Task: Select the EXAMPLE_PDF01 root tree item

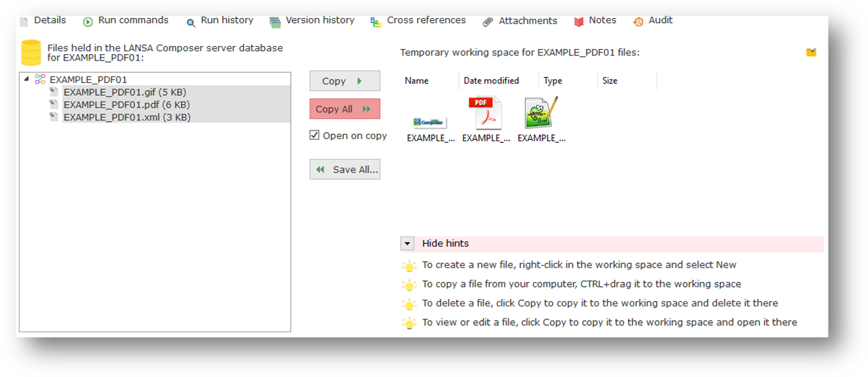Action: (x=88, y=79)
